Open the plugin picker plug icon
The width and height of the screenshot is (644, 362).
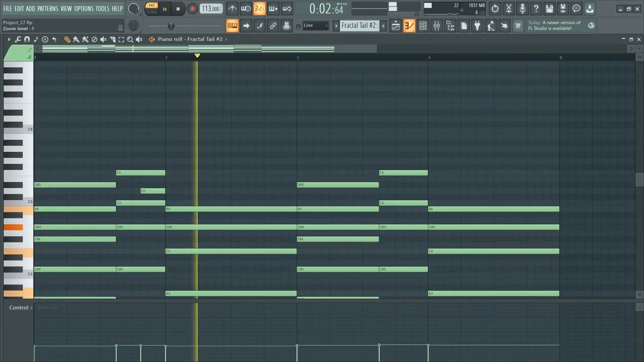pos(477,26)
